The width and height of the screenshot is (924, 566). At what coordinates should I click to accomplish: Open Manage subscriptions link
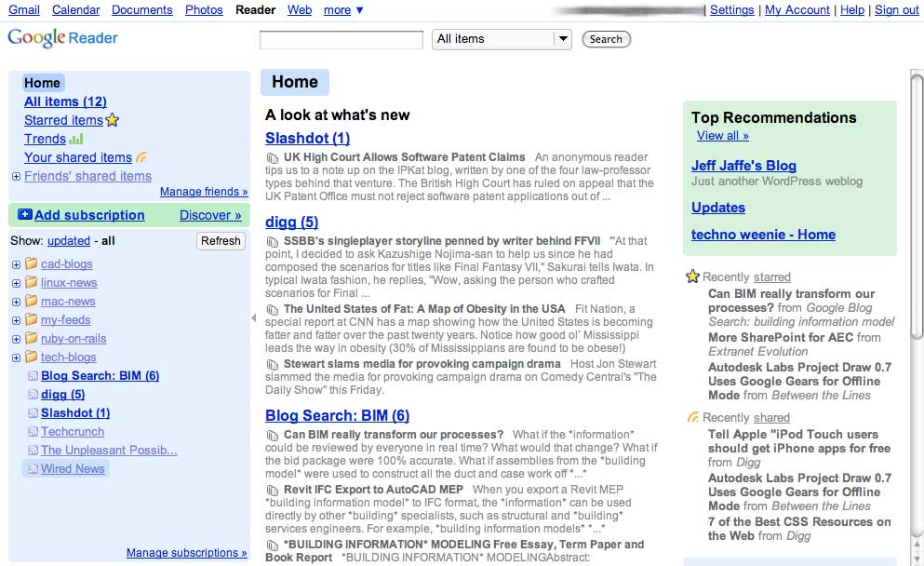pos(187,552)
